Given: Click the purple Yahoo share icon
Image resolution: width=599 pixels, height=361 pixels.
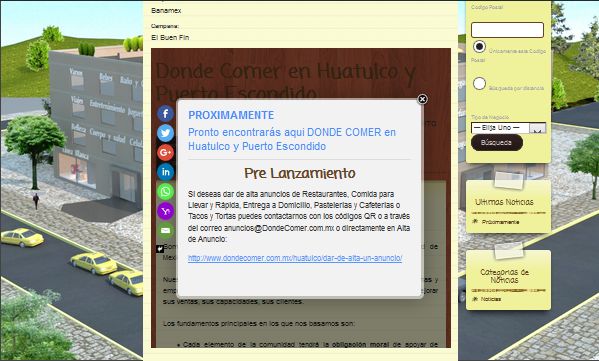Looking at the screenshot, I should (x=165, y=211).
